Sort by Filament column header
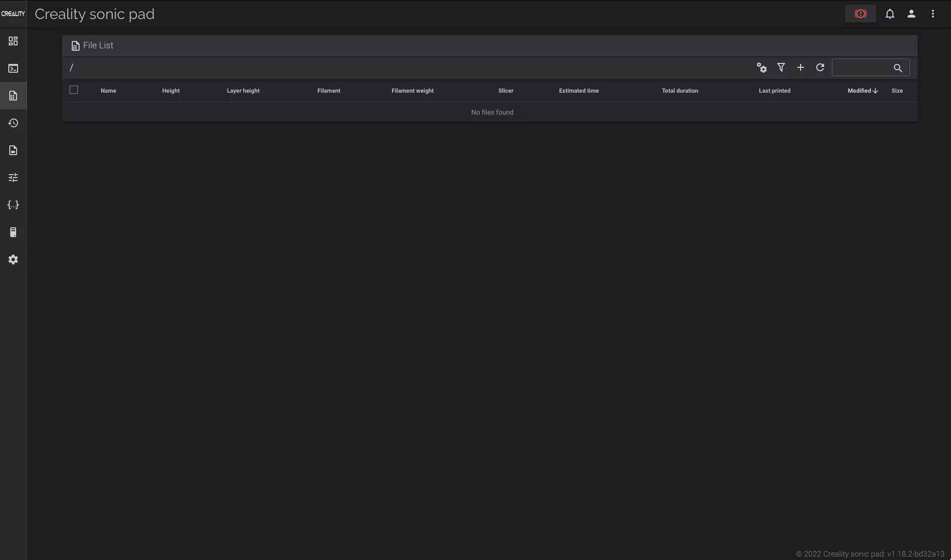 point(329,91)
